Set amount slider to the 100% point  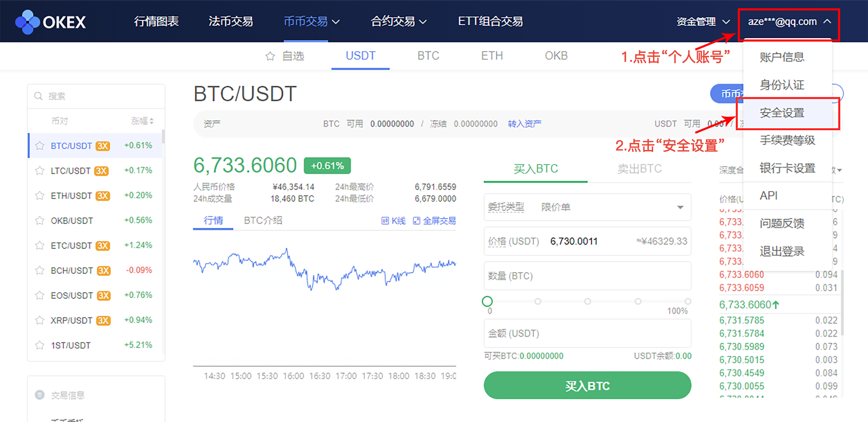[688, 301]
